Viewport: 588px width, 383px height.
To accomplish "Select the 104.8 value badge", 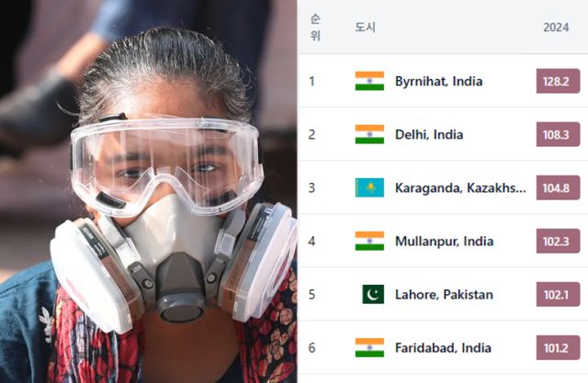I will [558, 187].
